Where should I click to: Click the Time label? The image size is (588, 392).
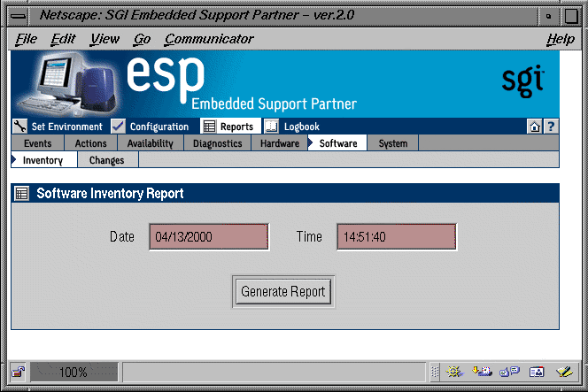[x=309, y=237]
